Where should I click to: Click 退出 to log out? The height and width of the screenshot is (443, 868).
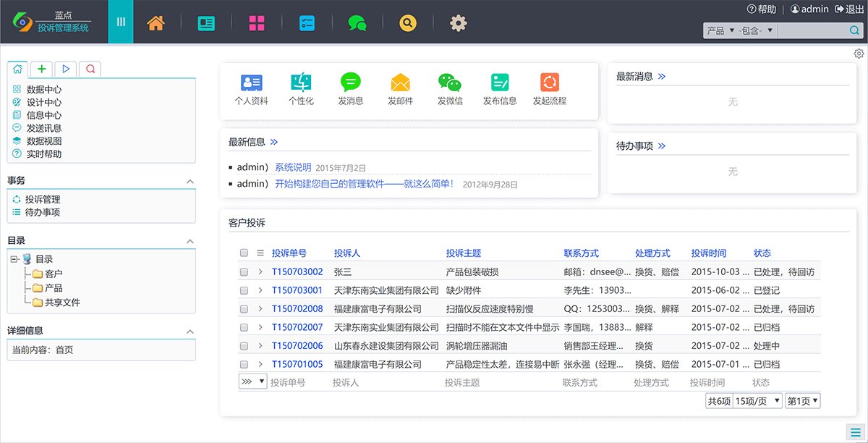[x=854, y=9]
